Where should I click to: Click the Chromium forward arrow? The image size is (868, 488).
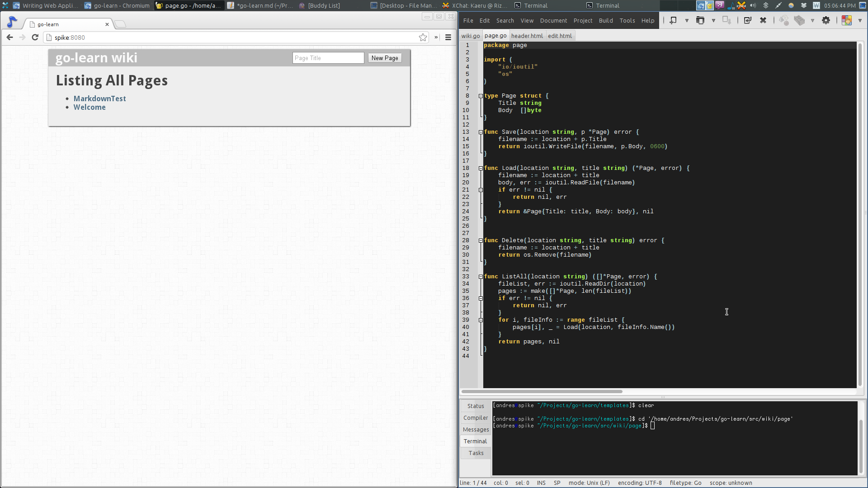point(22,38)
